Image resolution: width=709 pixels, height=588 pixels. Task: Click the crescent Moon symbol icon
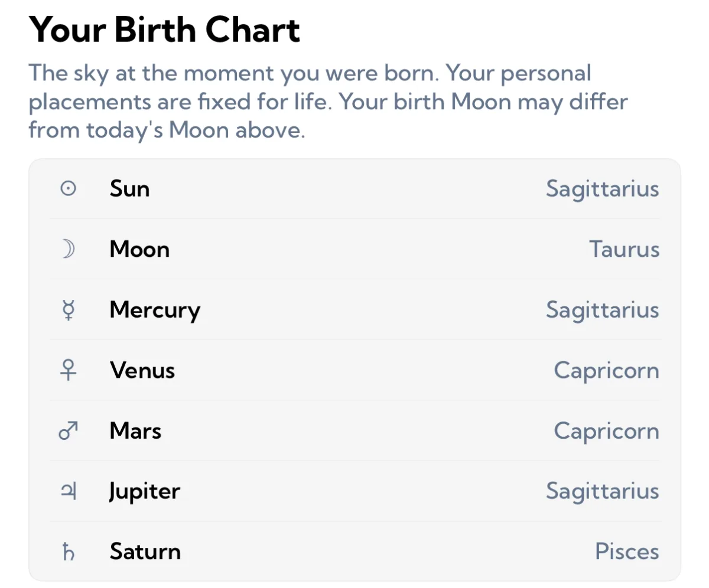[x=69, y=250]
